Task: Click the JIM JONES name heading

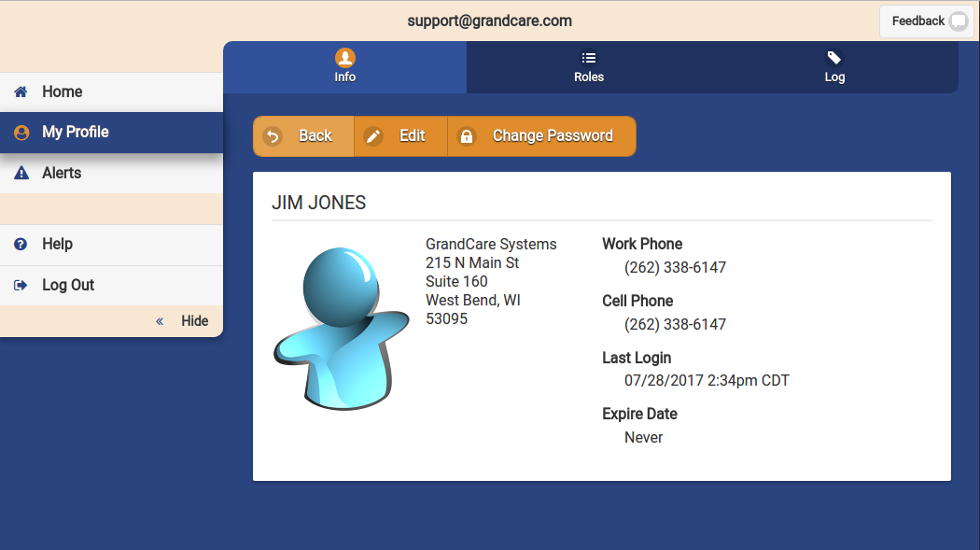Action: tap(319, 203)
